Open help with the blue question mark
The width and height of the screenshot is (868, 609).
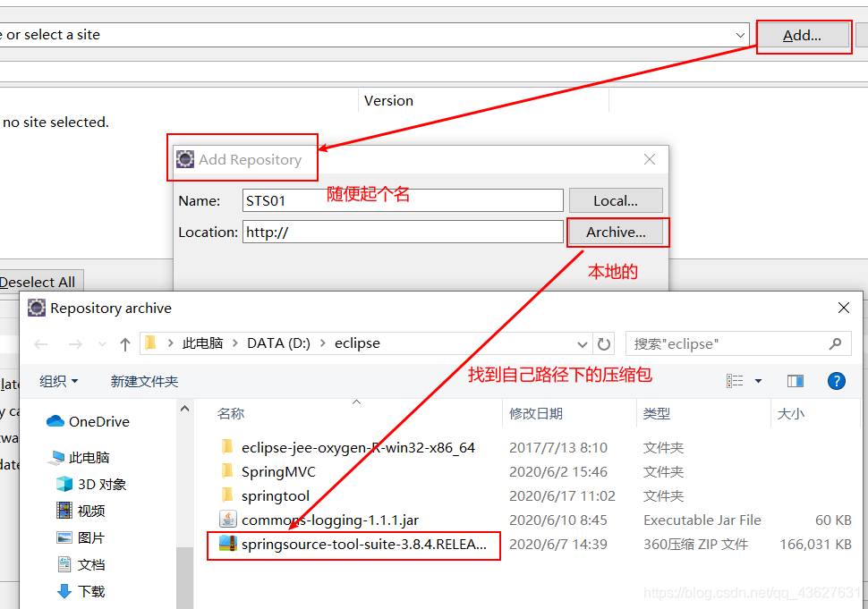click(836, 381)
